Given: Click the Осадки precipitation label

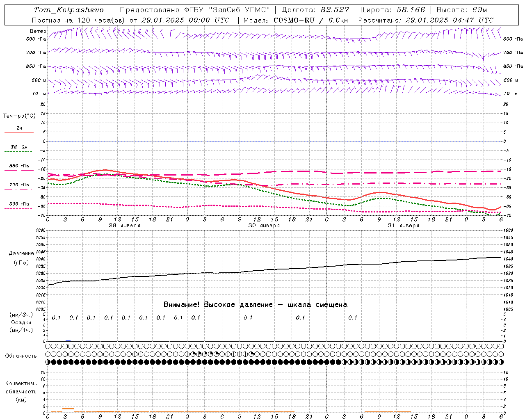Looking at the screenshot, I should [x=21, y=322].
